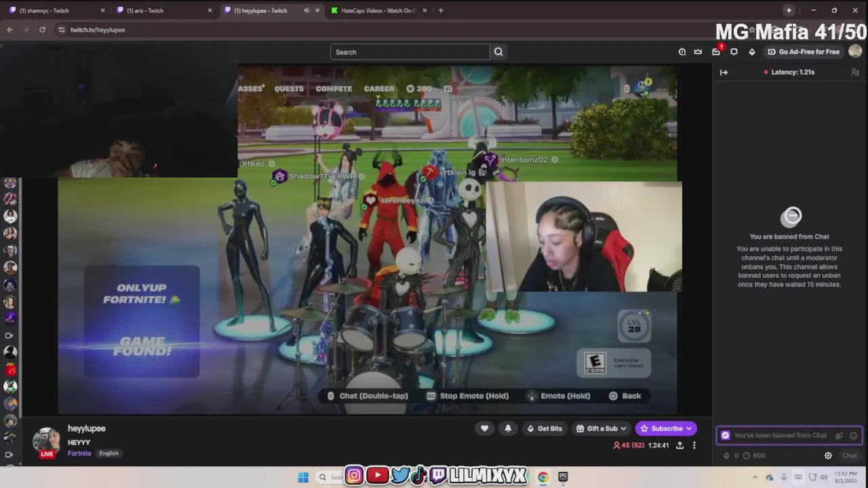Click the Get Bits button
This screenshot has width=868, height=488.
pyautogui.click(x=544, y=428)
